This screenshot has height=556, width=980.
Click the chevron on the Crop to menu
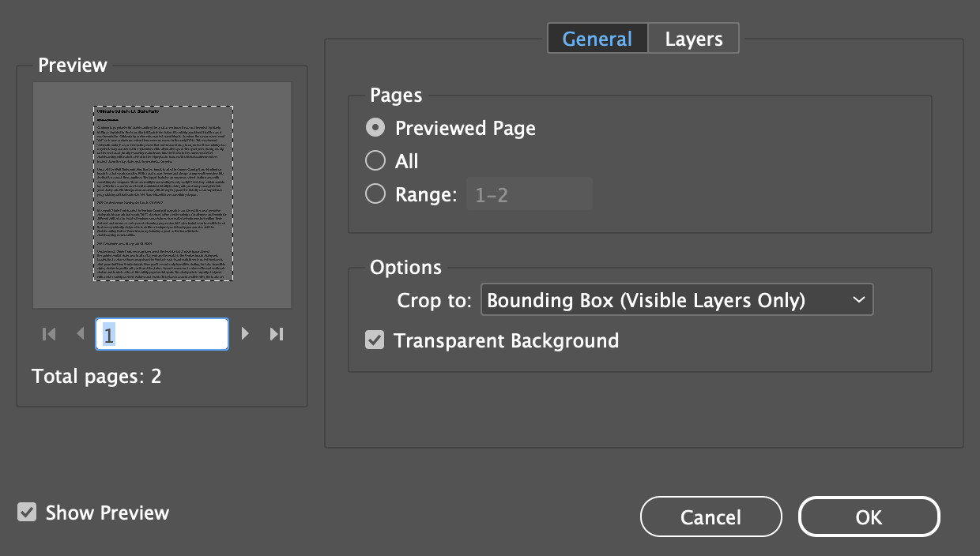(858, 299)
